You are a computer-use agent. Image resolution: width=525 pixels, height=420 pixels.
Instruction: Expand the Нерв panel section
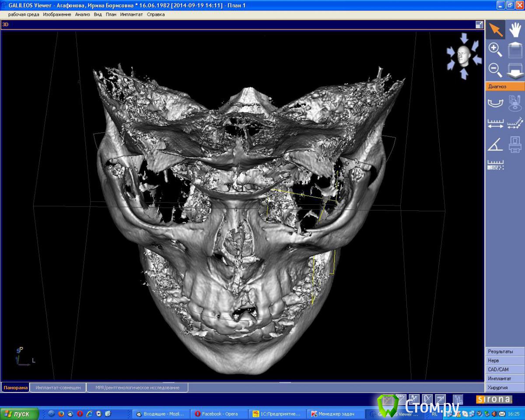[x=505, y=360]
